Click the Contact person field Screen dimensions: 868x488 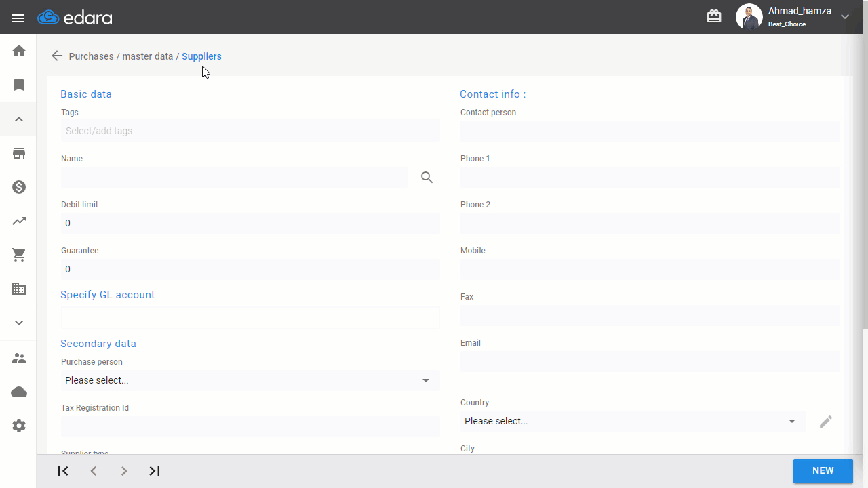tap(650, 131)
